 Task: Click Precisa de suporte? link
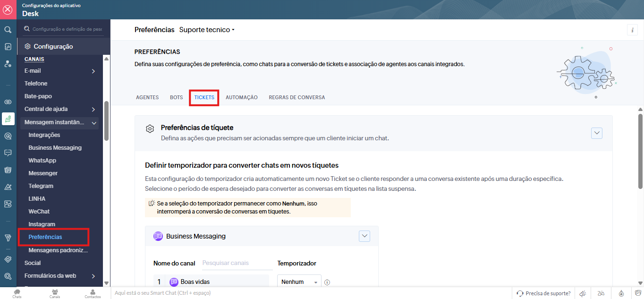tap(543, 293)
